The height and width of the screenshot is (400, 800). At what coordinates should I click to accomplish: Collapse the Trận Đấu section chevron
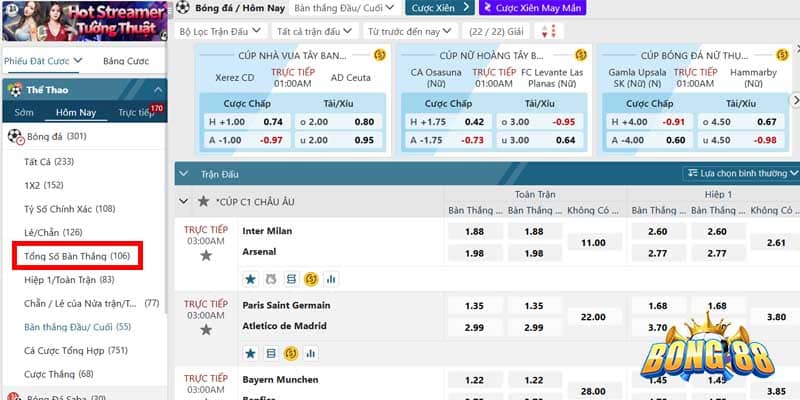[183, 174]
